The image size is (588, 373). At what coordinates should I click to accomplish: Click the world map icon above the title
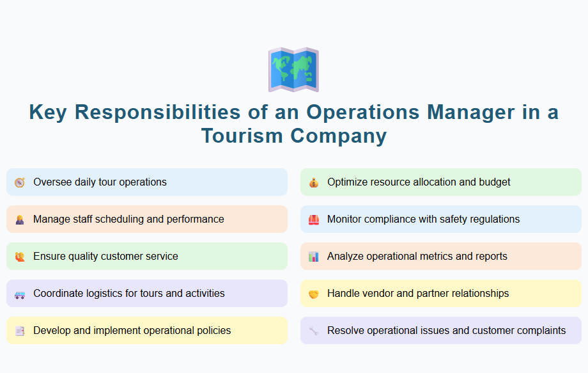293,69
